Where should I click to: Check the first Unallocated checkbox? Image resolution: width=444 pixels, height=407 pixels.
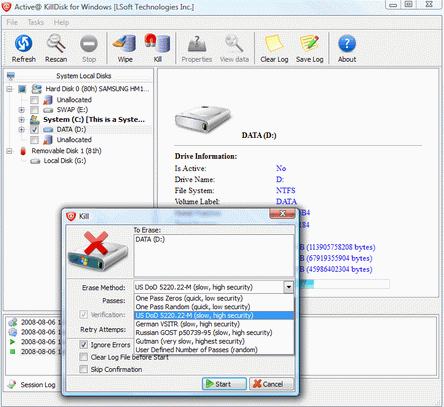(34, 100)
